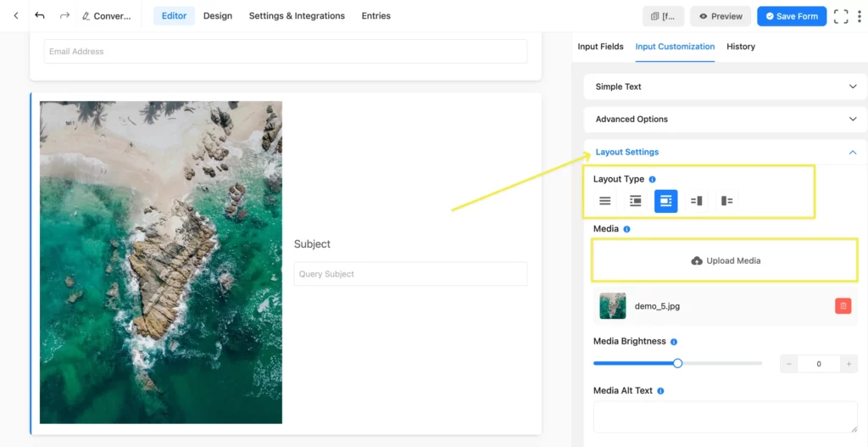Image resolution: width=868 pixels, height=447 pixels.
Task: Open the Design tab
Action: (218, 16)
